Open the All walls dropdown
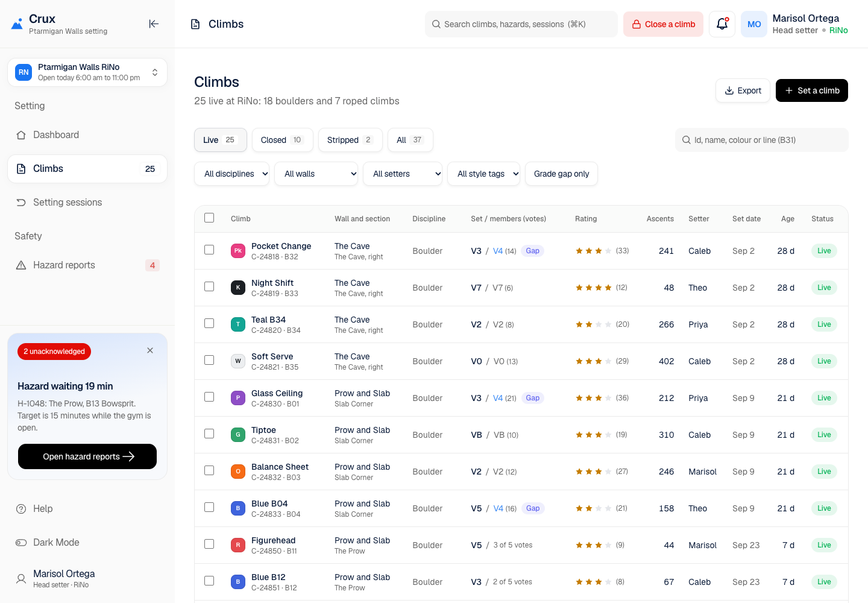Viewport: 868px width, 603px height. [x=316, y=174]
